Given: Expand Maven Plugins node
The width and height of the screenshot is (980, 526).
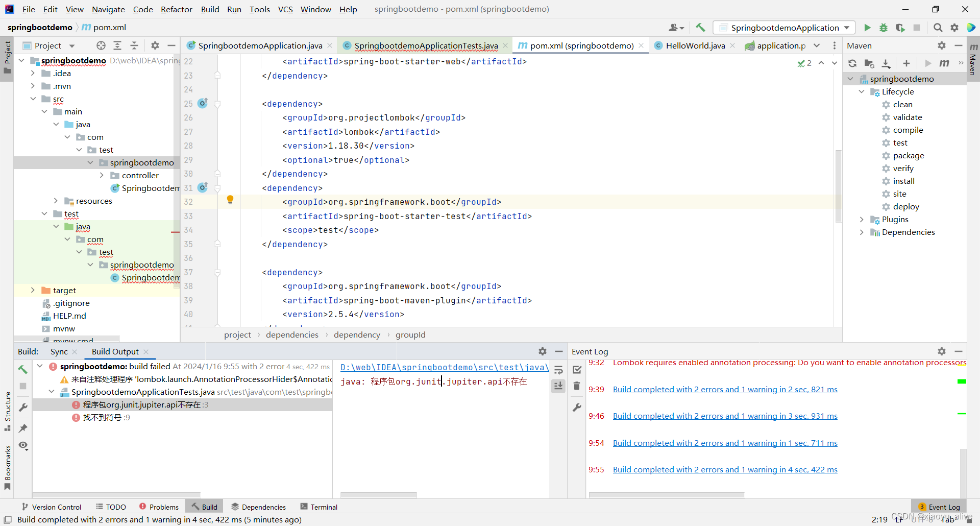Looking at the screenshot, I should 862,219.
